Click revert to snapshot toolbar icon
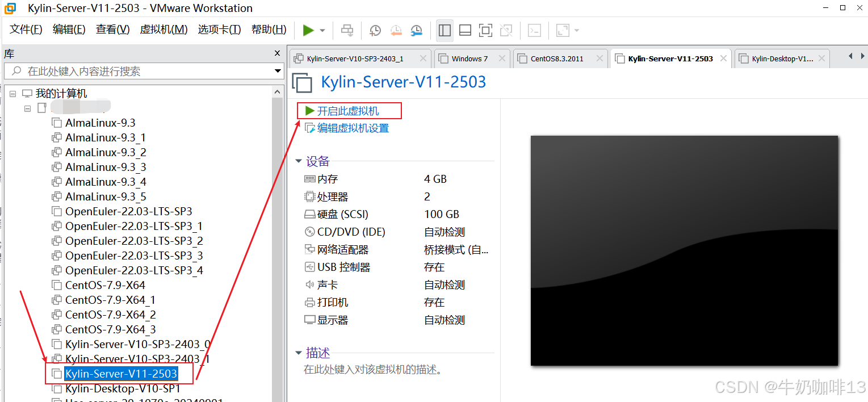The width and height of the screenshot is (868, 402). [396, 30]
